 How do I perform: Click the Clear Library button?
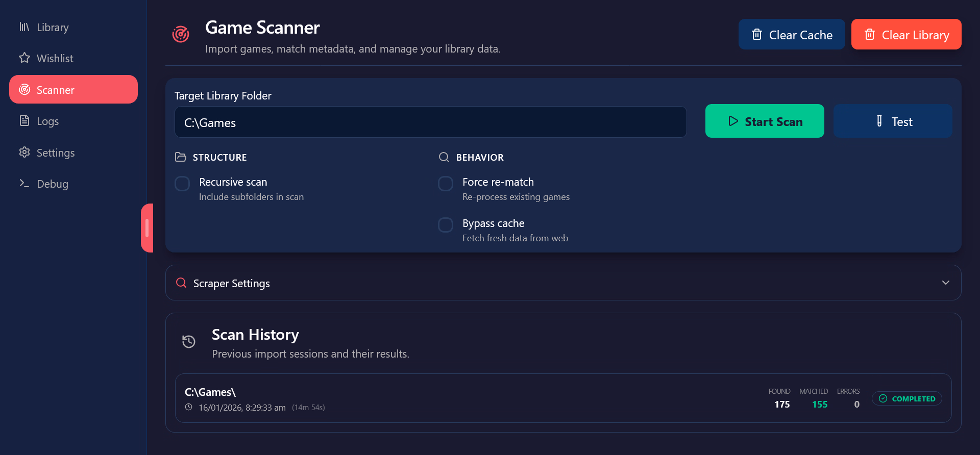[906, 35]
